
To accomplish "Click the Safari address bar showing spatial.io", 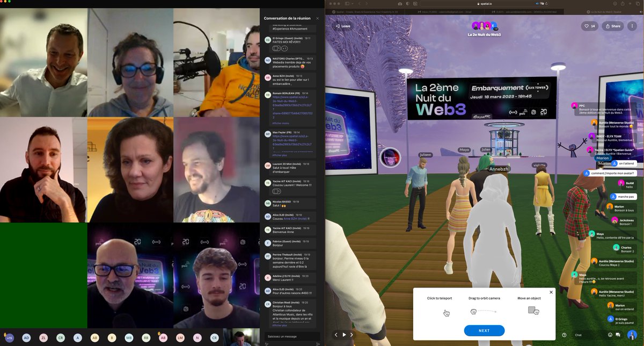I will (484, 4).
